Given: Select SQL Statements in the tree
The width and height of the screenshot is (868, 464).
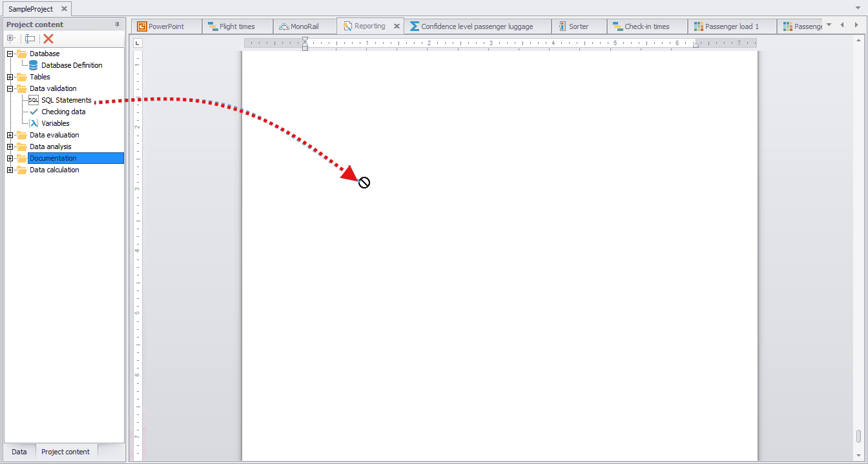Looking at the screenshot, I should (66, 100).
